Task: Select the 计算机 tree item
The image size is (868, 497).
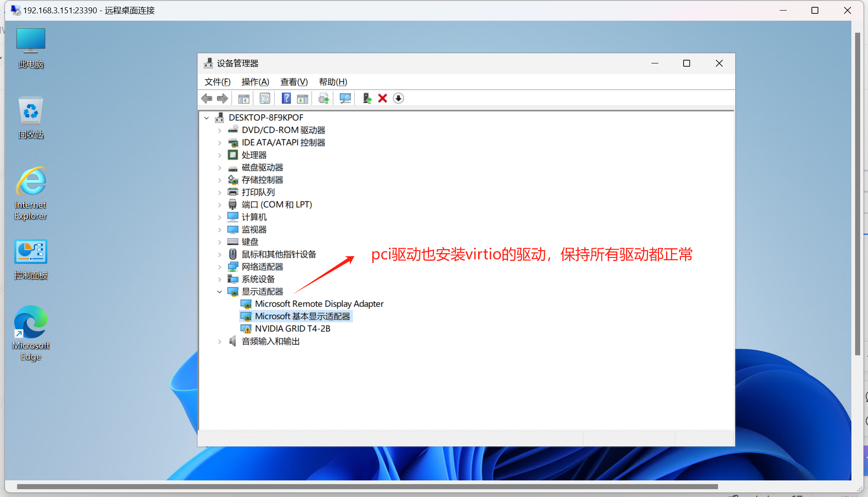Action: tap(254, 217)
